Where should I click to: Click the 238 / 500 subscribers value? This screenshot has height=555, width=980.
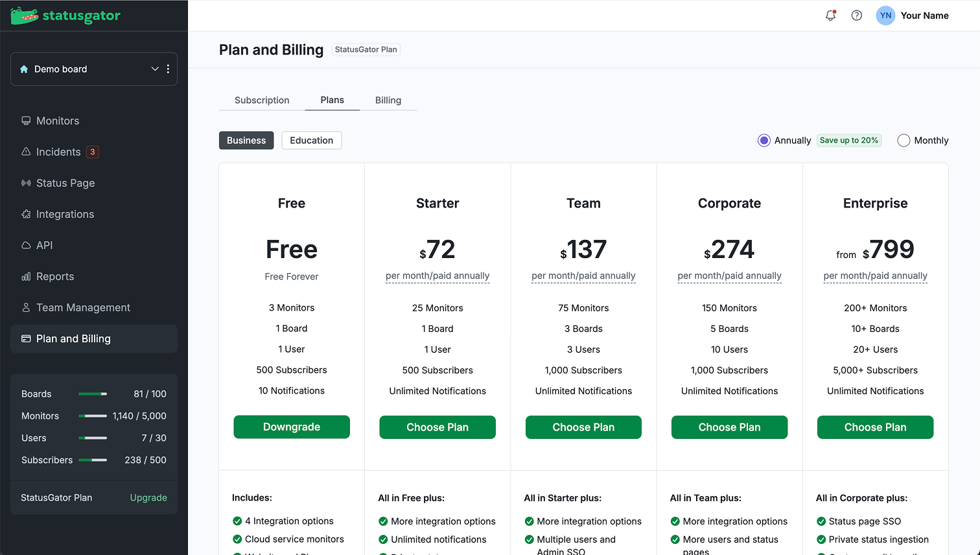click(x=145, y=460)
